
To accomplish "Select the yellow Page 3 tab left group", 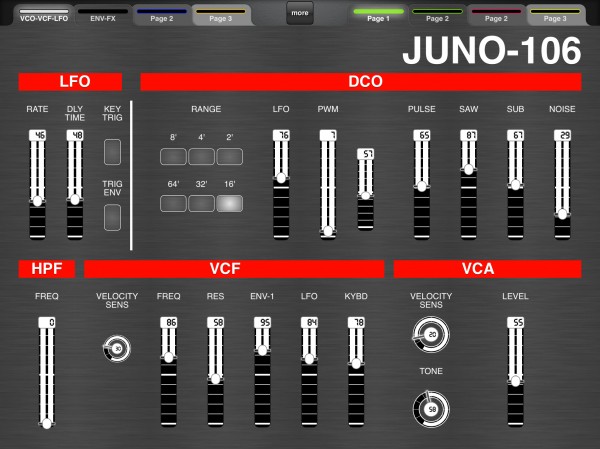I will tap(221, 15).
